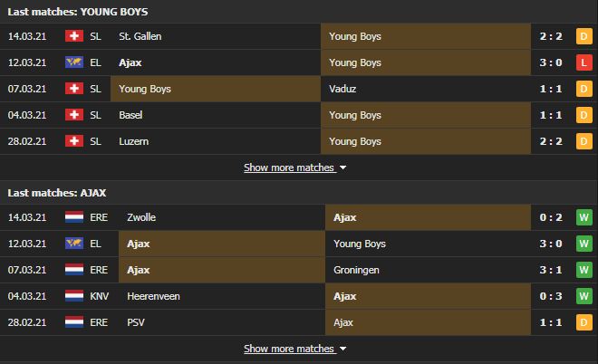598x364 pixels.
Task: Click the Last matches: YOUNG BOYS header
Action: click(x=78, y=12)
